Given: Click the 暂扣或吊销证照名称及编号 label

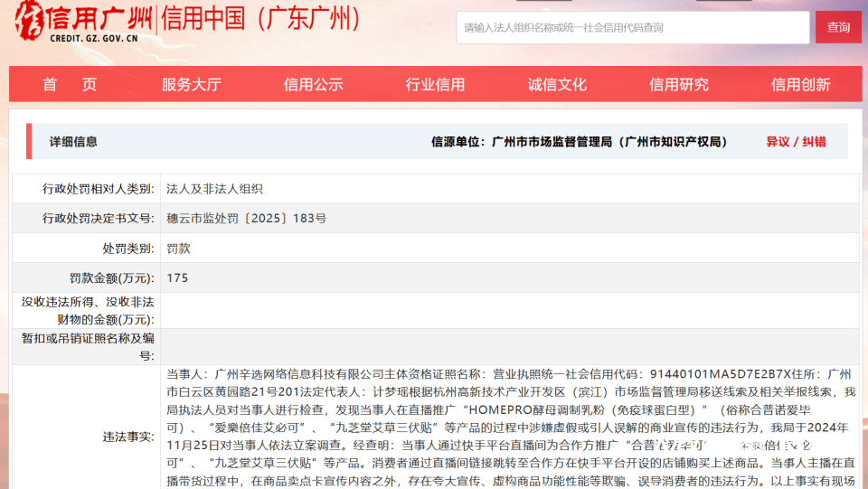Looking at the screenshot, I should pyautogui.click(x=88, y=346).
